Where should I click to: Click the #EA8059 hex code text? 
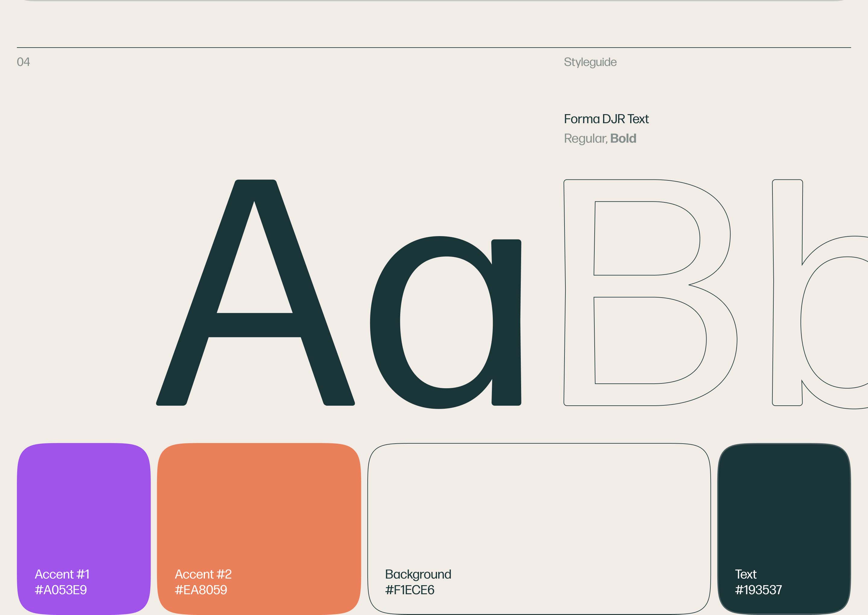coord(201,590)
